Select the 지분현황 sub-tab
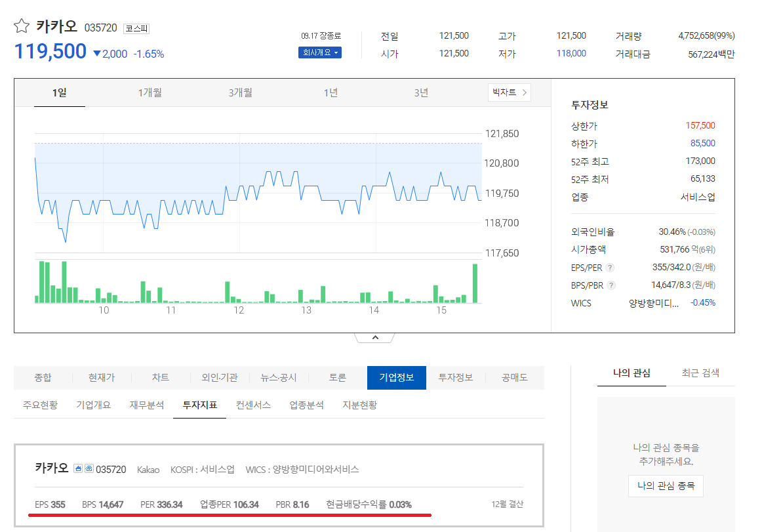Screen dimensions: 762x532 (359, 405)
